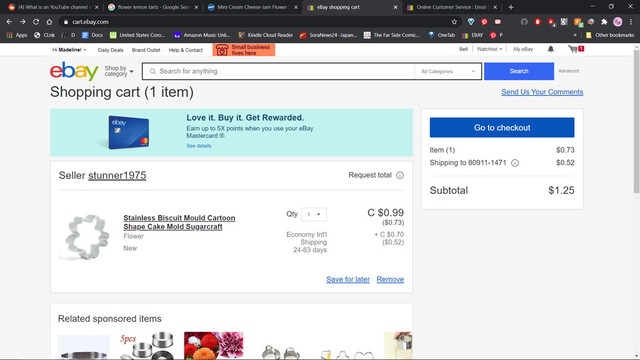
Task: Open the Docs bookmark
Action: [x=92, y=35]
